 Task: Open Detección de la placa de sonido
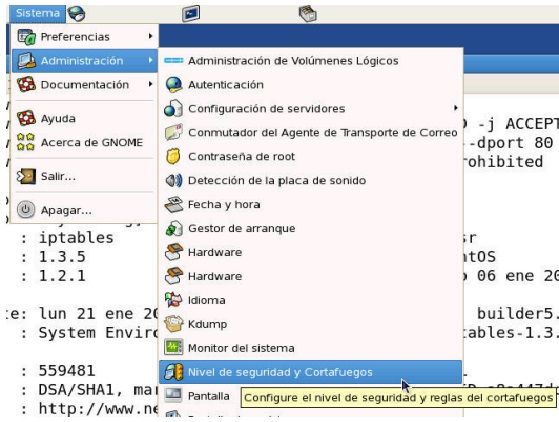[x=310, y=180]
